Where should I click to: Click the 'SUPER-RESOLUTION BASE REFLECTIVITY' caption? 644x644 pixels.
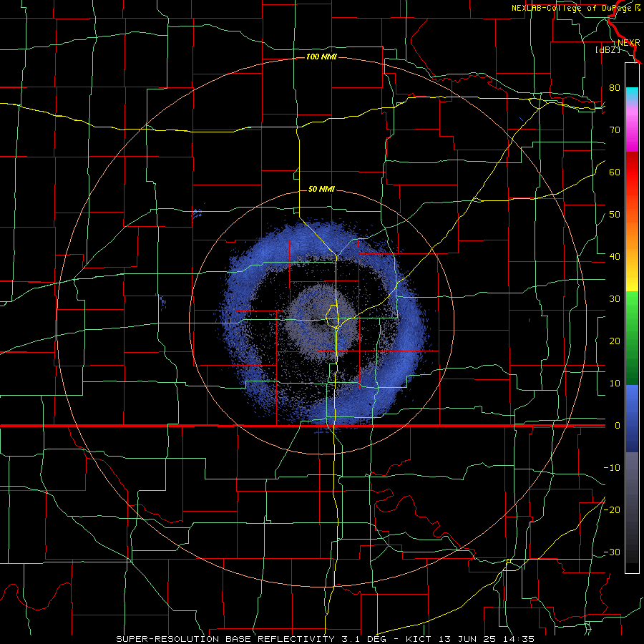(x=225, y=639)
